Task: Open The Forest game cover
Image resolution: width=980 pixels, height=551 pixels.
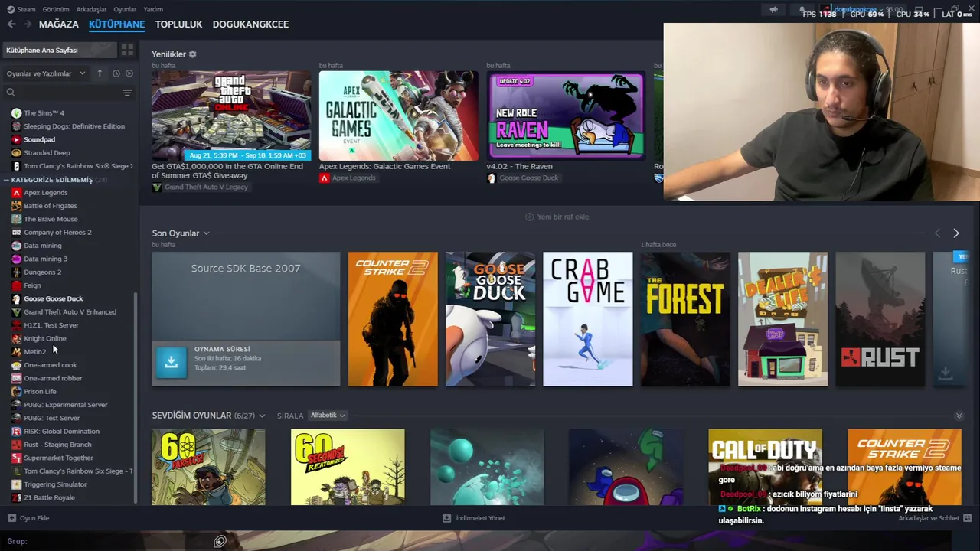Action: 685,319
